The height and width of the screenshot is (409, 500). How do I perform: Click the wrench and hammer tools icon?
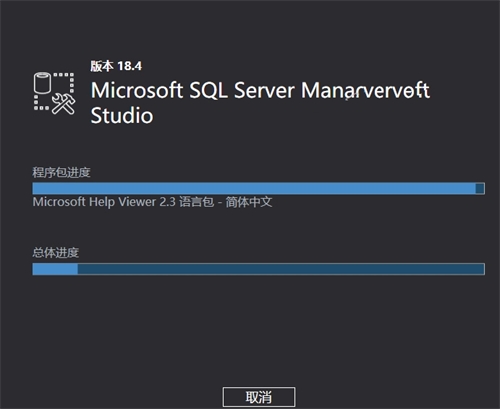coord(63,104)
